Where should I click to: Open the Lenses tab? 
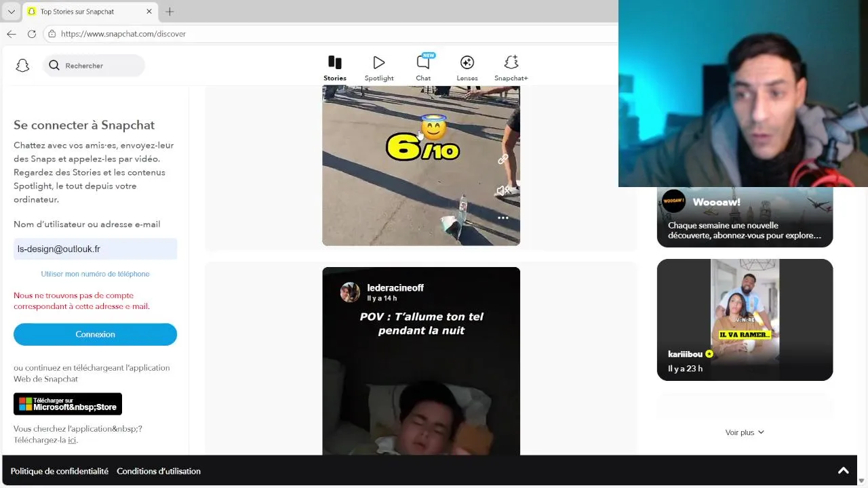pos(467,68)
